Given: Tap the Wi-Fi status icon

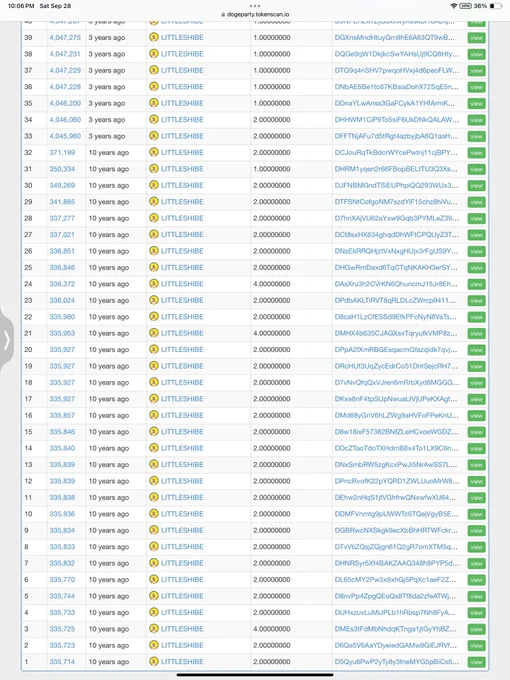Looking at the screenshot, I should [x=454, y=6].
